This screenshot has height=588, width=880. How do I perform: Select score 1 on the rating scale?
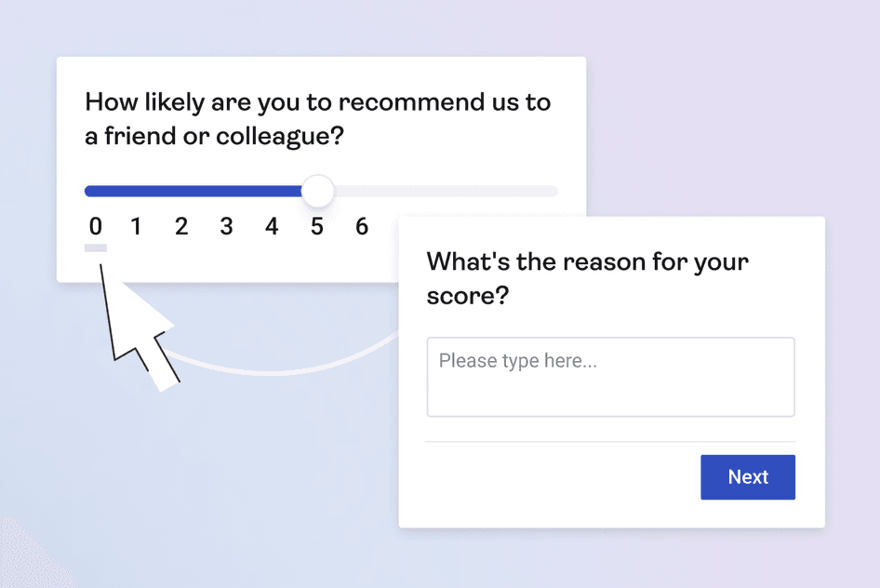click(x=137, y=226)
